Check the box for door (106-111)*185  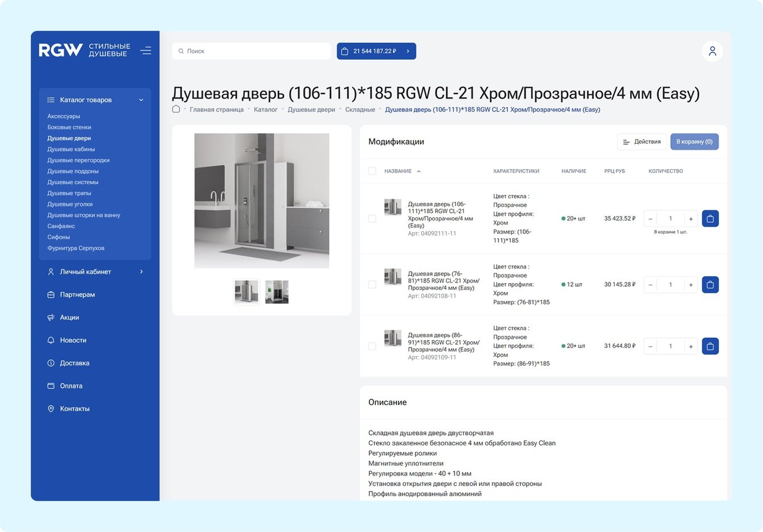[x=372, y=219]
